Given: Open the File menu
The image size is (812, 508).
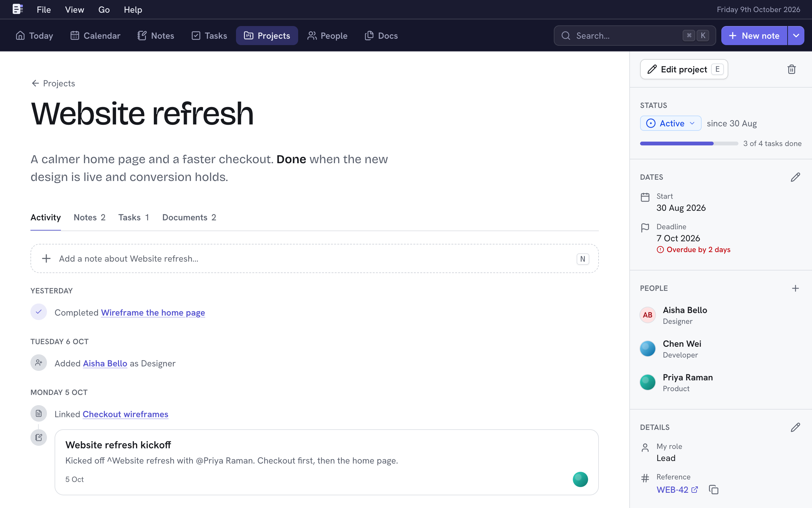Looking at the screenshot, I should point(44,10).
